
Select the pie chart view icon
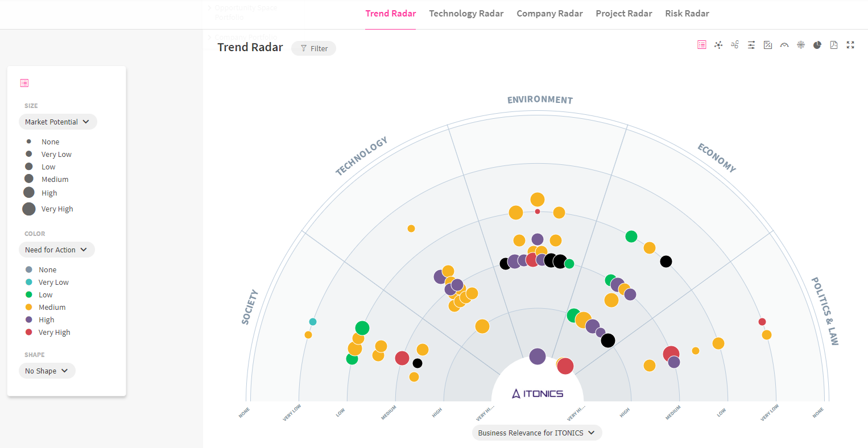[x=817, y=44]
